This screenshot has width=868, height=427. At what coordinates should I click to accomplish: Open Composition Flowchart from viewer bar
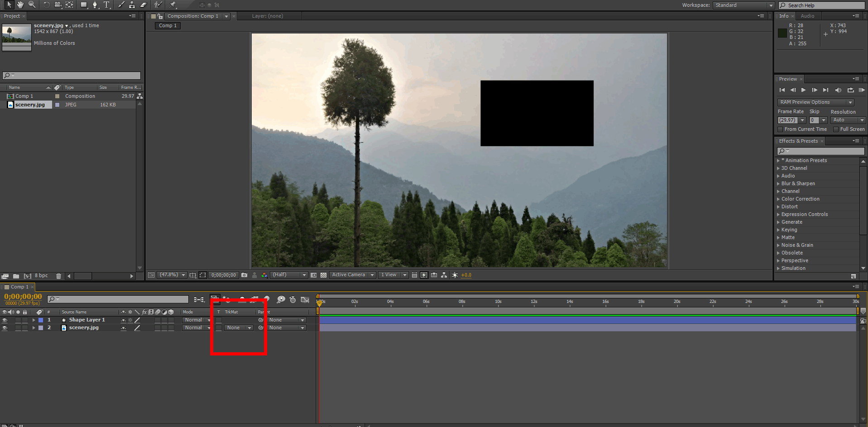point(444,275)
